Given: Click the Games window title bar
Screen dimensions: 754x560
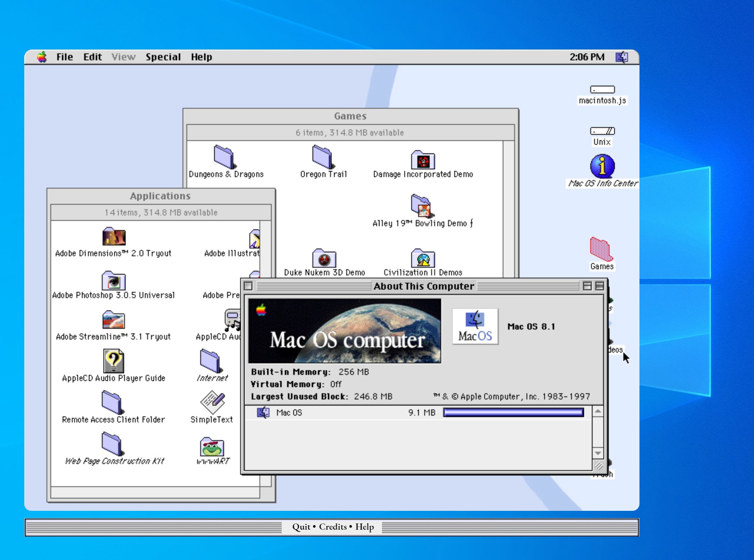Looking at the screenshot, I should tap(350, 116).
